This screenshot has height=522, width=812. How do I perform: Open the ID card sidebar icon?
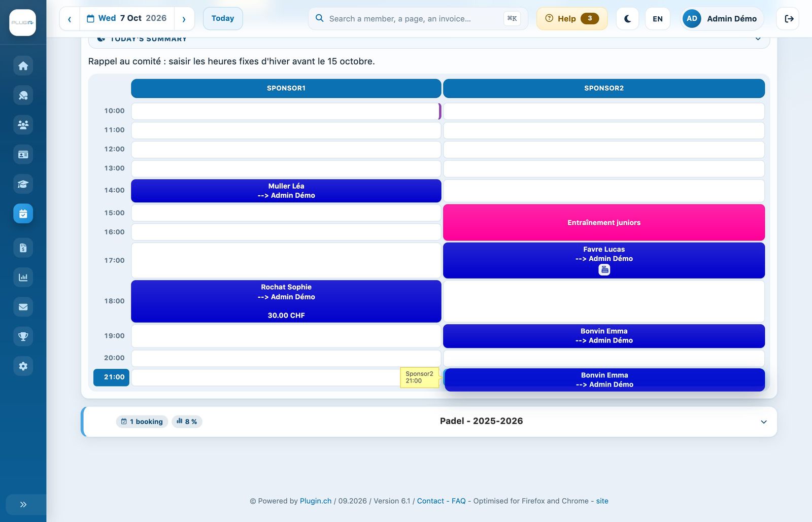pyautogui.click(x=23, y=154)
